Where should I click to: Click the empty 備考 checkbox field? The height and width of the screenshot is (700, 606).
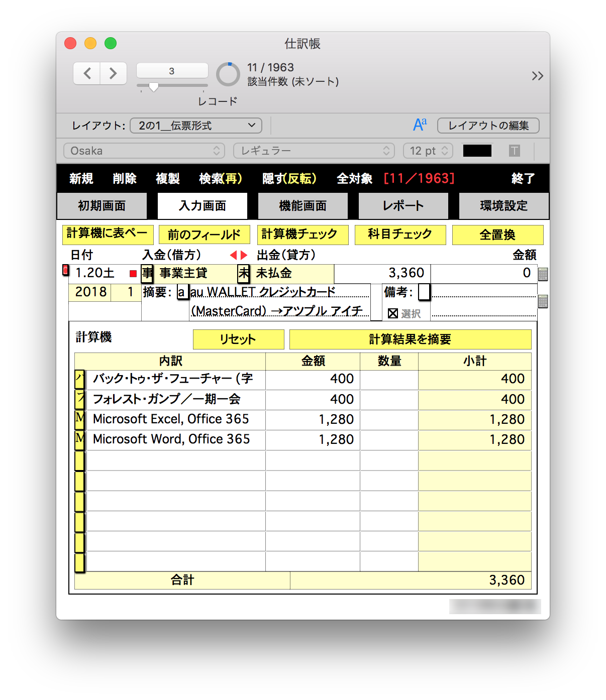click(x=424, y=292)
